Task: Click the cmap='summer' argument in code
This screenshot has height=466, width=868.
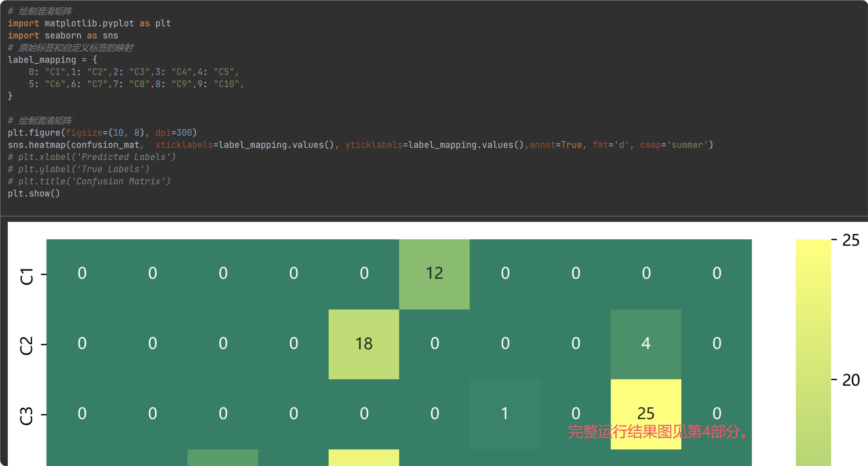Action: pyautogui.click(x=674, y=145)
